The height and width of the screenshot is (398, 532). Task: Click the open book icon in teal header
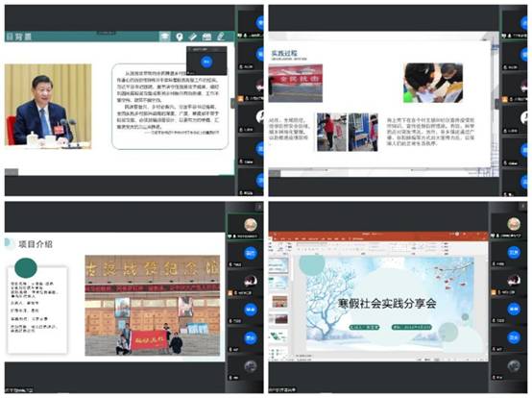pyautogui.click(x=206, y=37)
